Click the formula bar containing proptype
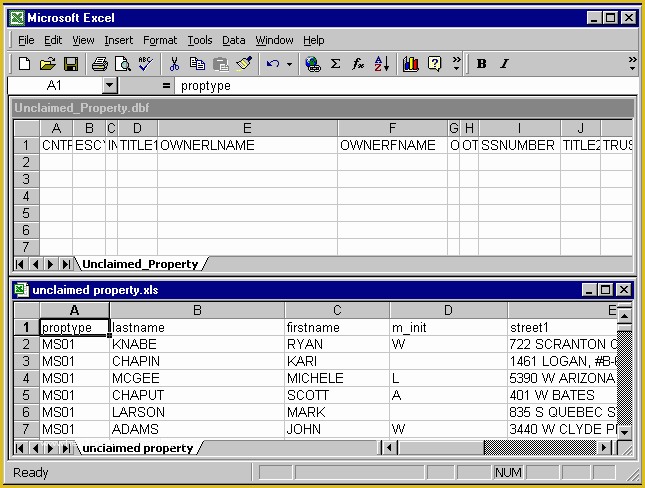The width and height of the screenshot is (645, 488). 406,86
